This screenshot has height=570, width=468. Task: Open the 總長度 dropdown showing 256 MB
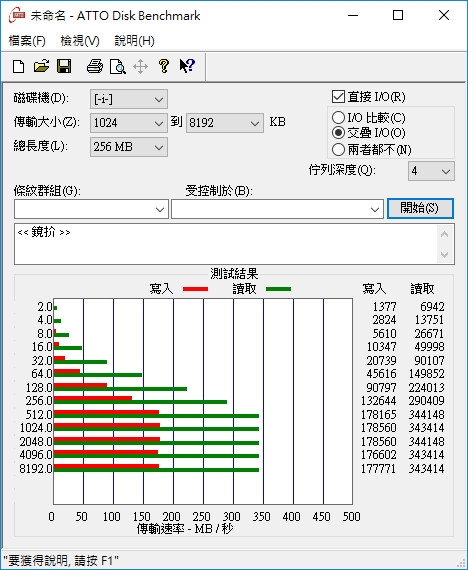129,147
